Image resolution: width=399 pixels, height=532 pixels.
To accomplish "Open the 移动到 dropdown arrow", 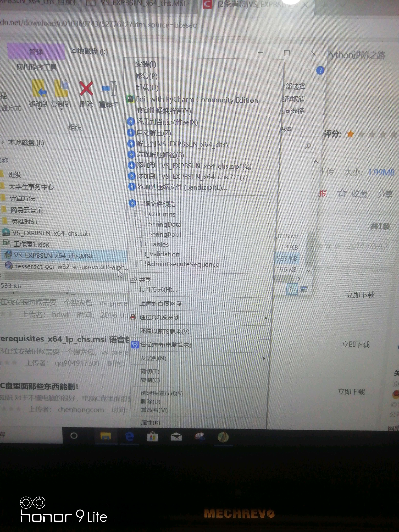I will pyautogui.click(x=39, y=109).
